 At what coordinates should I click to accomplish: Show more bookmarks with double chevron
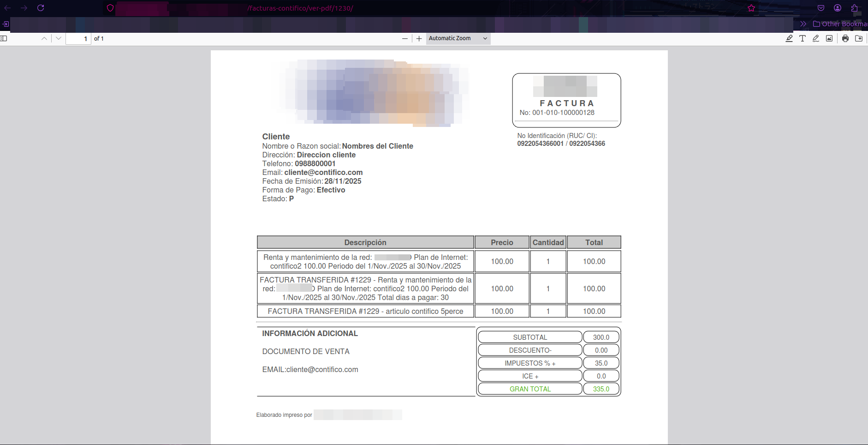pyautogui.click(x=803, y=24)
